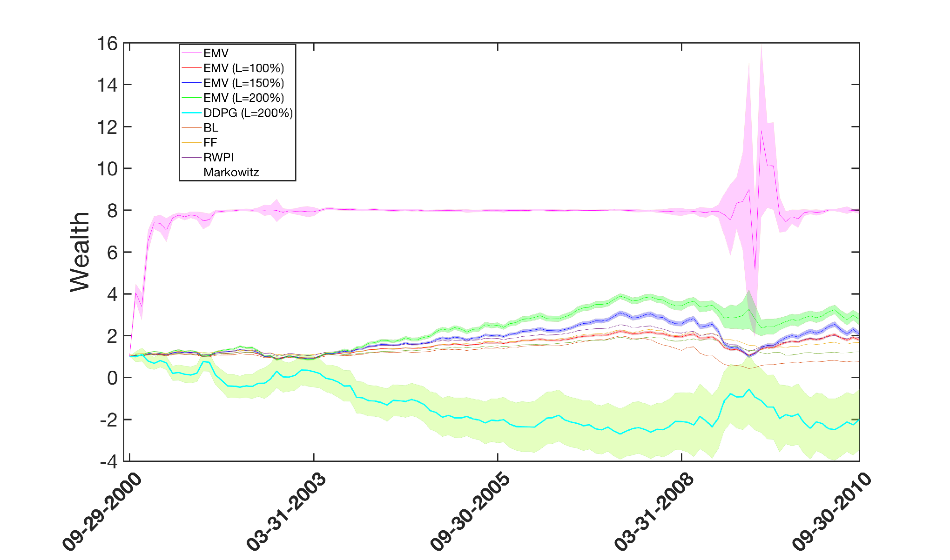This screenshot has width=950, height=560.
Task: Select the EMV (L=100%) legend label
Action: tap(243, 68)
